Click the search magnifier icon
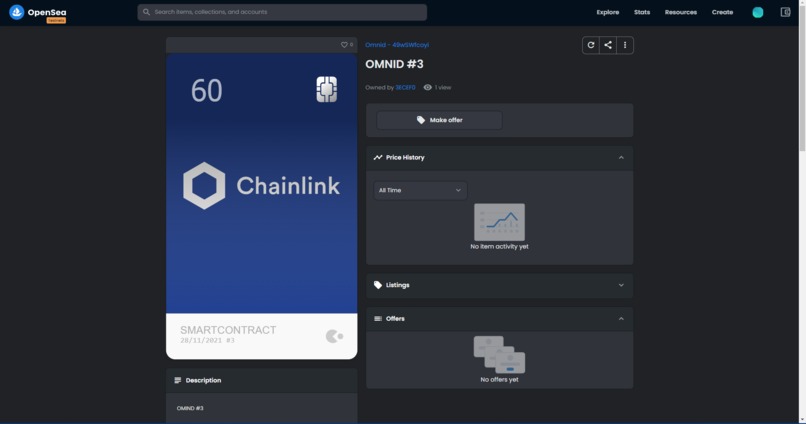The image size is (806, 424). (x=146, y=12)
